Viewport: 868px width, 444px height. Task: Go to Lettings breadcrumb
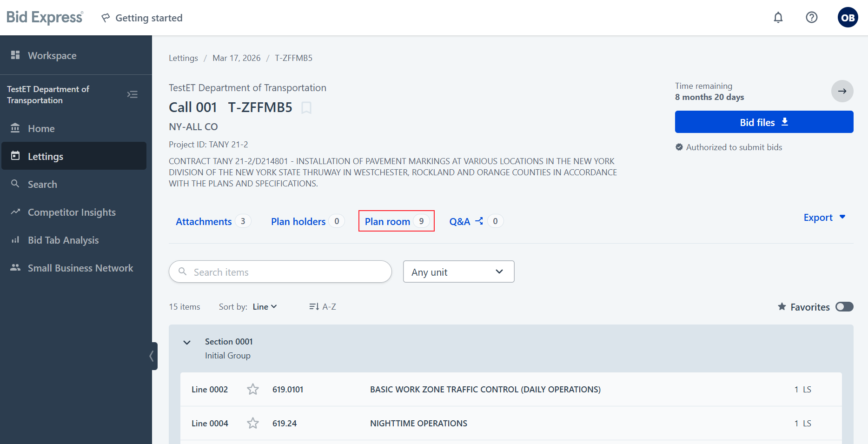[x=183, y=58]
